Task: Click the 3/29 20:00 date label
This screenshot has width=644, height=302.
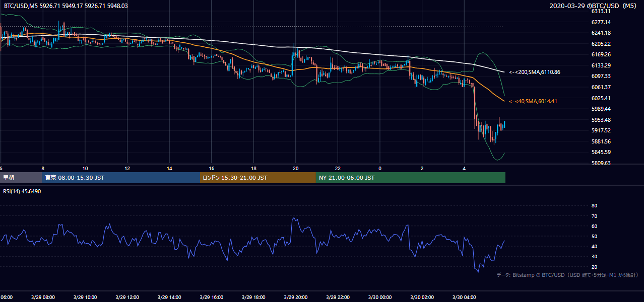Action: [296, 297]
